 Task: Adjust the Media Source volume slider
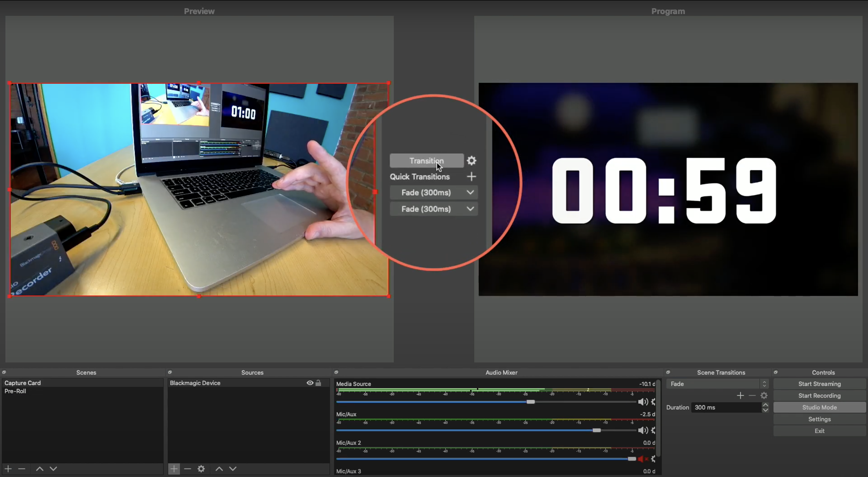click(x=531, y=402)
